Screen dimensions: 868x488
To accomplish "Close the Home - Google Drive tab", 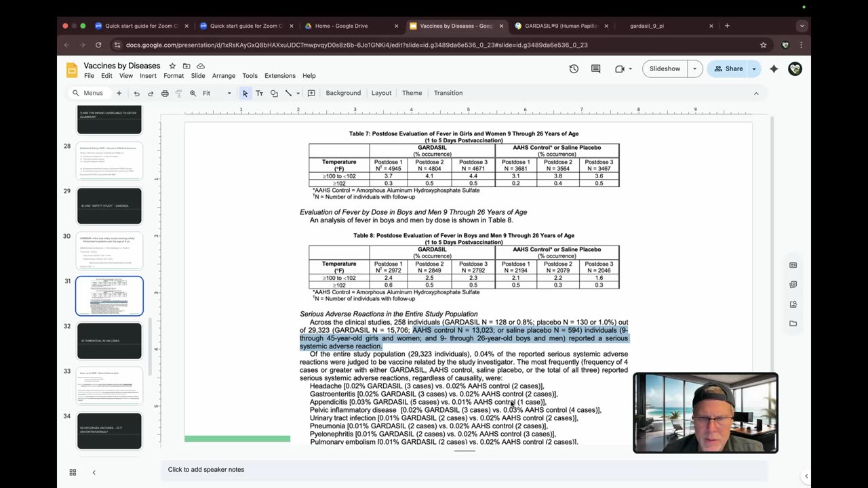I will 397,26.
